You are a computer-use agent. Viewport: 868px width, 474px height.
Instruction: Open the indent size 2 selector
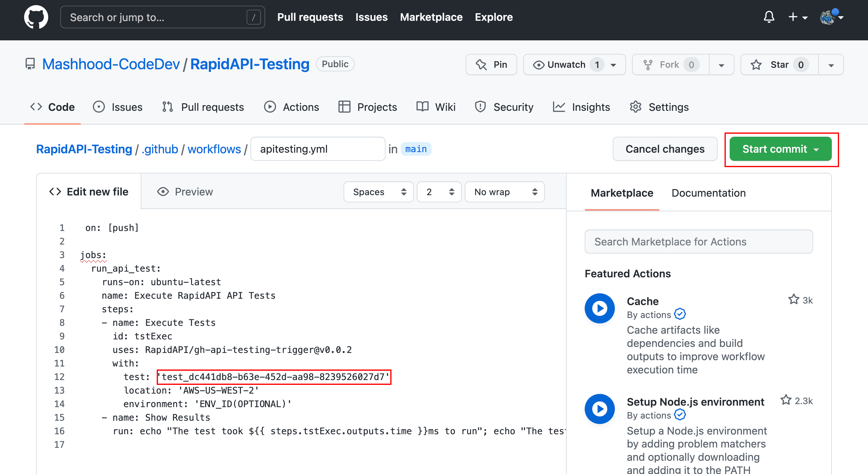click(439, 192)
